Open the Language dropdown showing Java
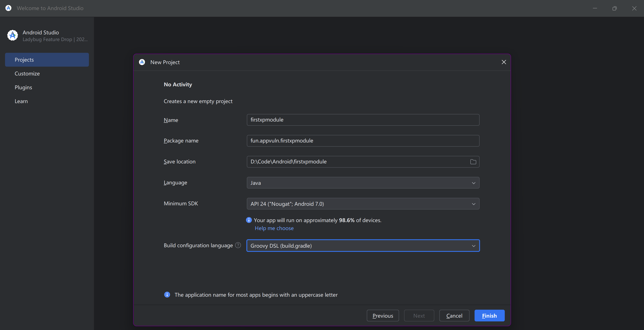The image size is (644, 330). pyautogui.click(x=363, y=183)
